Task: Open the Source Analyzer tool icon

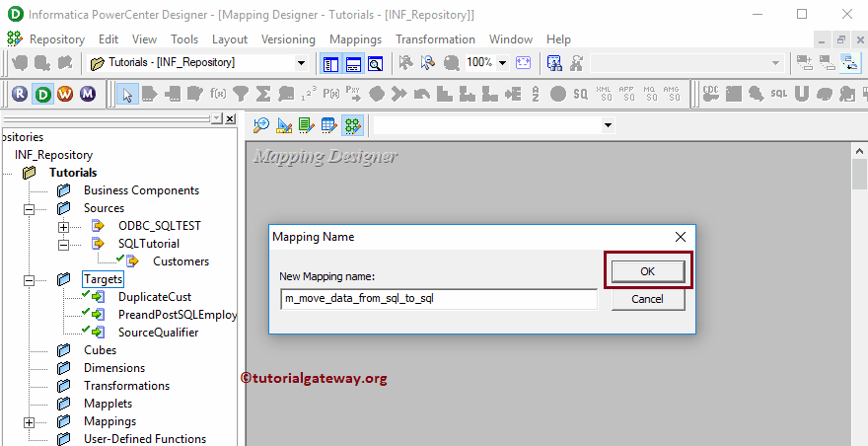Action: pos(260,125)
